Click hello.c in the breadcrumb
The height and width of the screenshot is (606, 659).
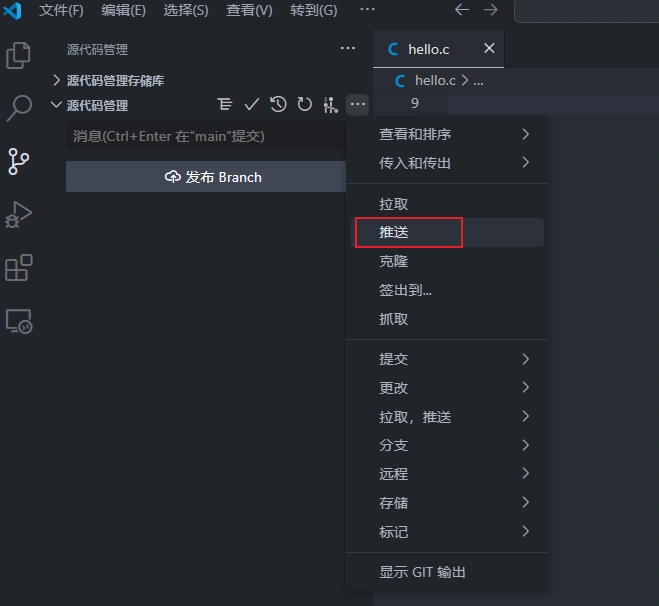point(435,80)
